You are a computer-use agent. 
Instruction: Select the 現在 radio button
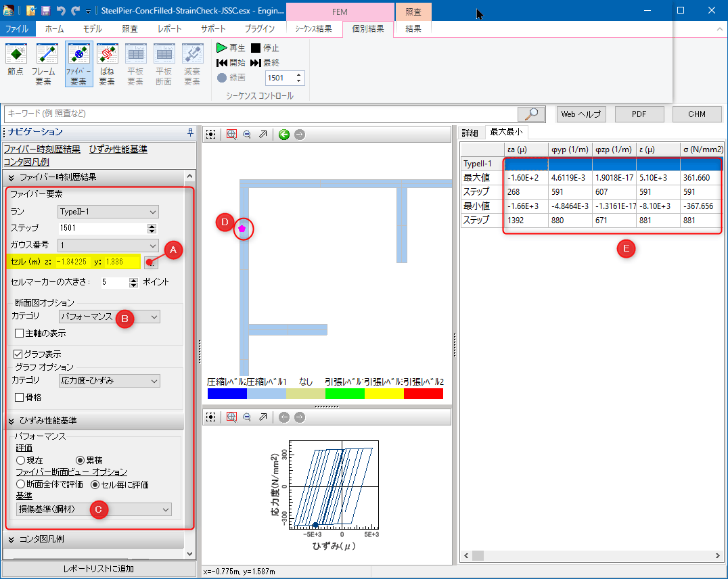20,460
